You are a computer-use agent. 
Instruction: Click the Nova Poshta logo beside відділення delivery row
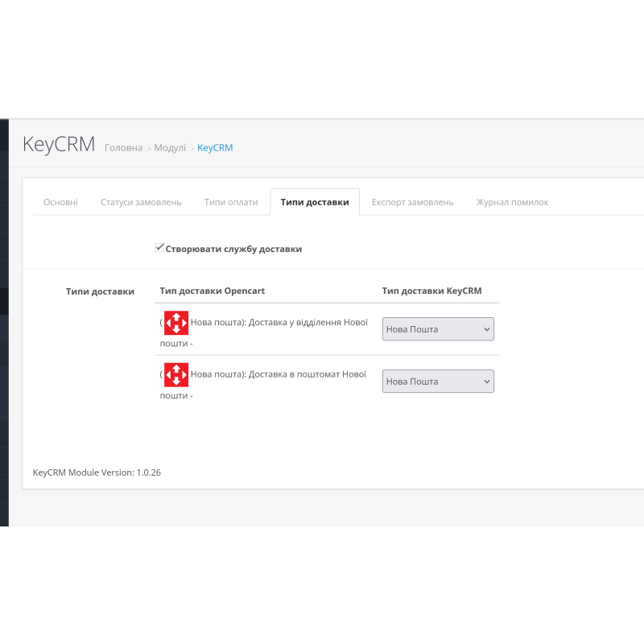click(176, 323)
